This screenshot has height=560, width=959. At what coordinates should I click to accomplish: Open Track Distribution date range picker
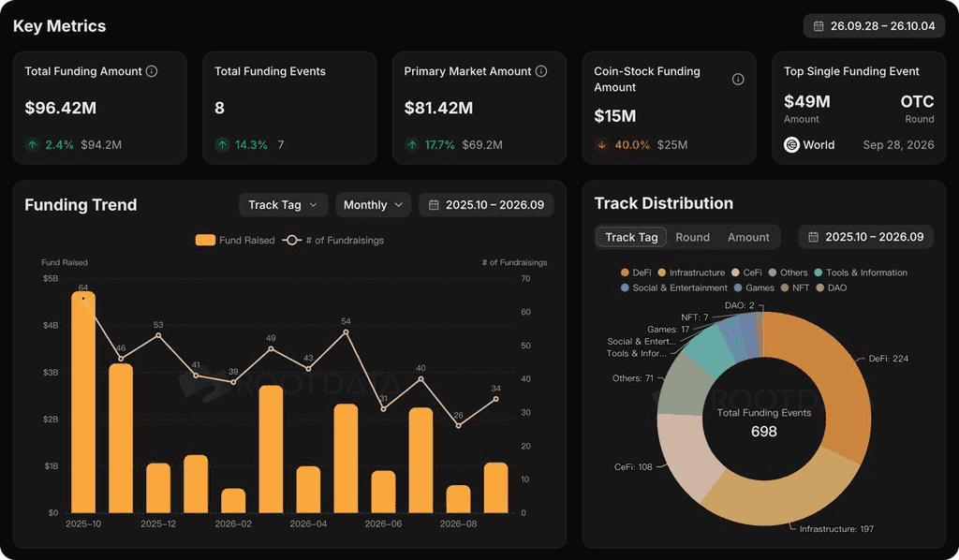click(x=866, y=237)
